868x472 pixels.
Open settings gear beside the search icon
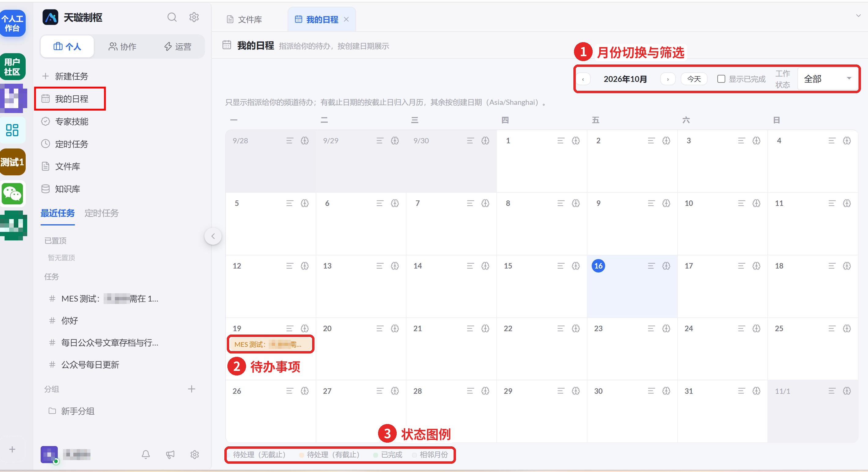click(194, 17)
